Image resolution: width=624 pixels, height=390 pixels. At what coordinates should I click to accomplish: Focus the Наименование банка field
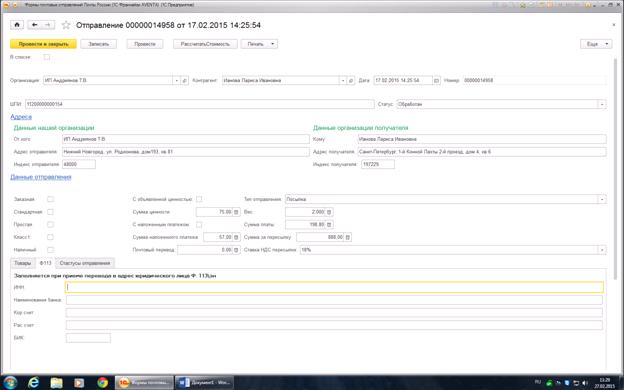[334, 300]
